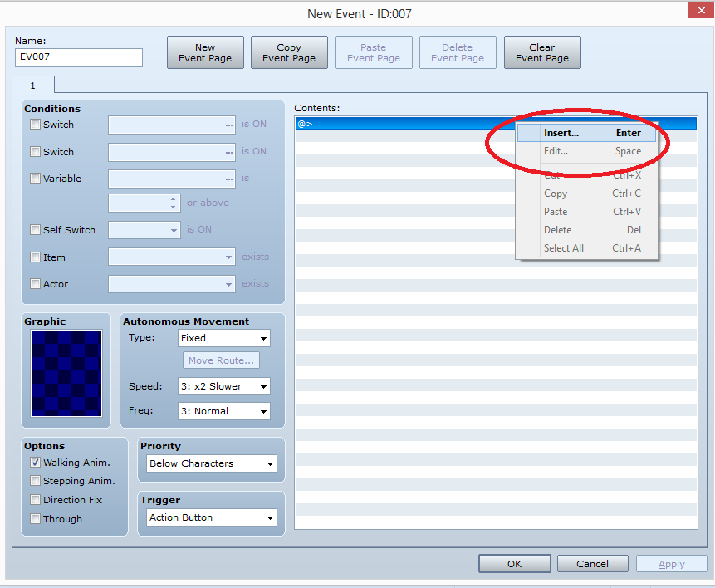Choose Insert... from the context menu
Viewport: 715px width, 588px height.
587,133
